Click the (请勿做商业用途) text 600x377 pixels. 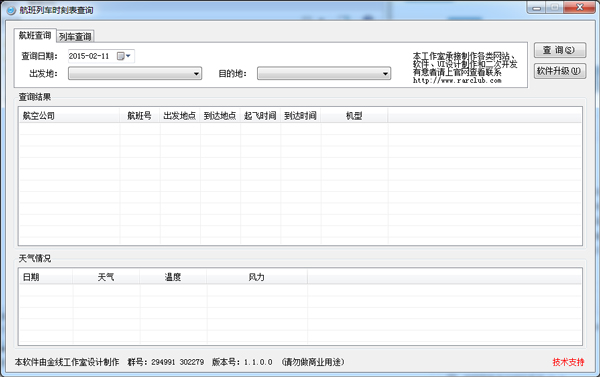click(x=313, y=362)
